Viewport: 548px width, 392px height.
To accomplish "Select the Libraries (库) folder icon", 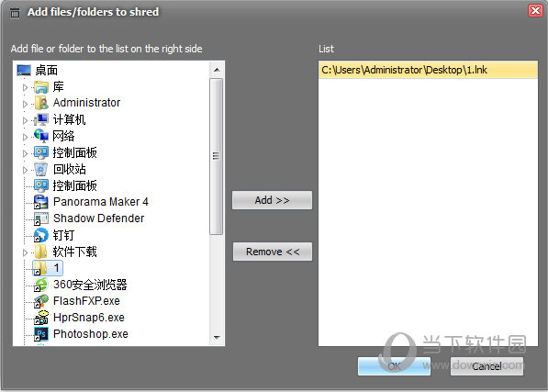I will pyautogui.click(x=41, y=87).
